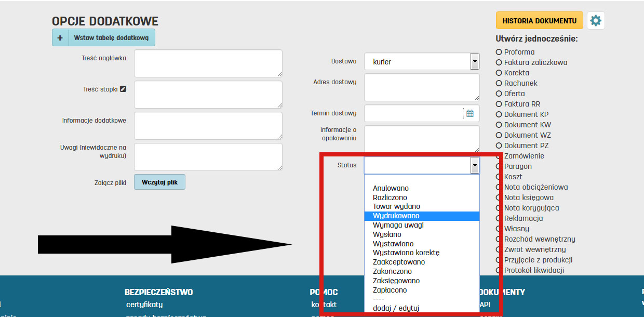Screen dimensions: 644x317
Task: Click the Uwagi notes text area
Action: pyautogui.click(x=208, y=157)
